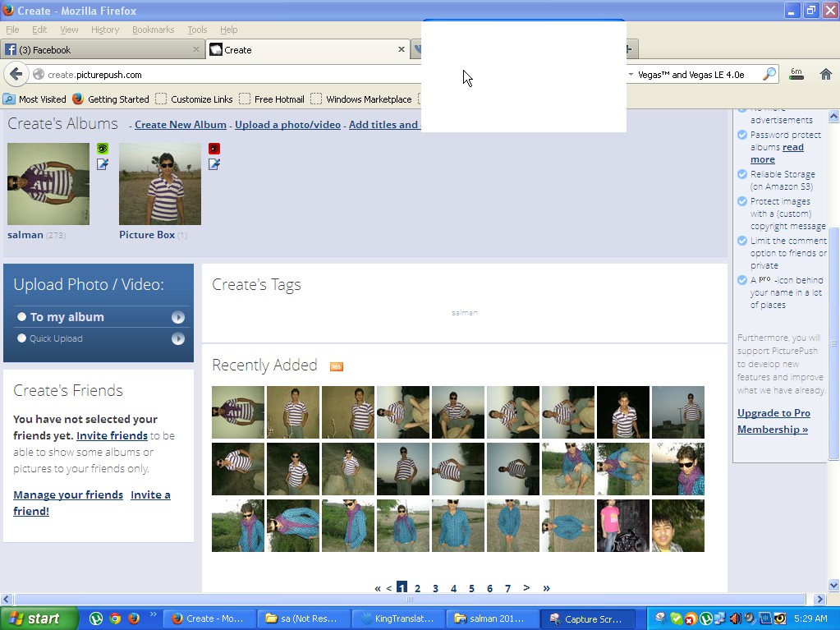840x630 pixels.
Task: Click the next page > arrow
Action: [526, 587]
